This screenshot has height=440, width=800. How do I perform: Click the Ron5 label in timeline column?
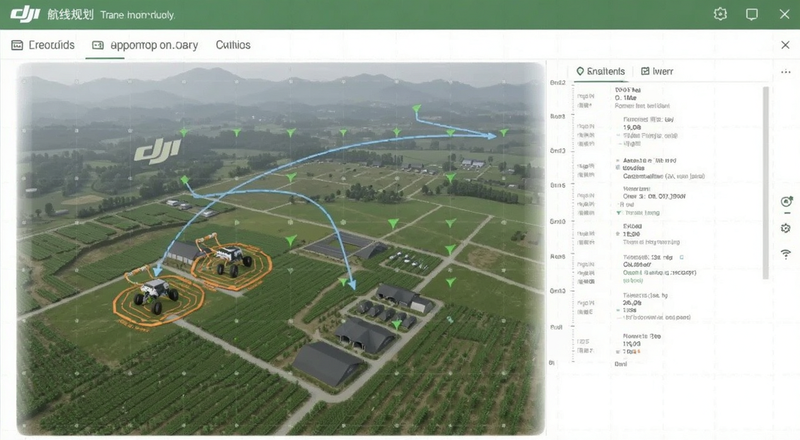click(558, 256)
